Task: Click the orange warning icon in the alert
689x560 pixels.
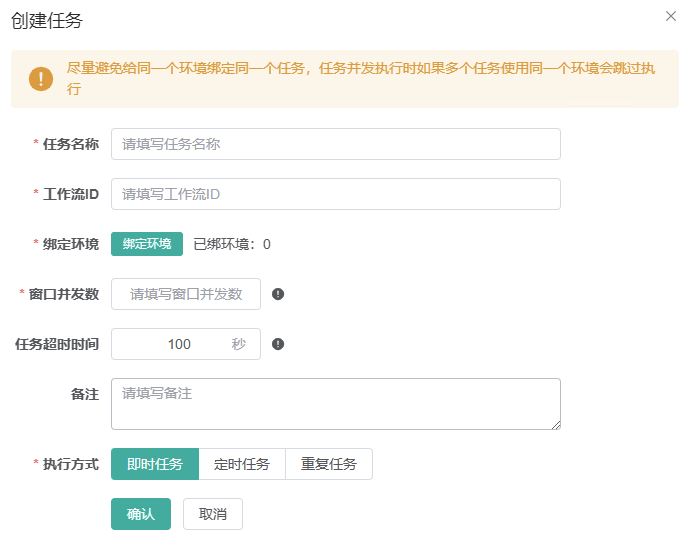Action: click(x=41, y=79)
